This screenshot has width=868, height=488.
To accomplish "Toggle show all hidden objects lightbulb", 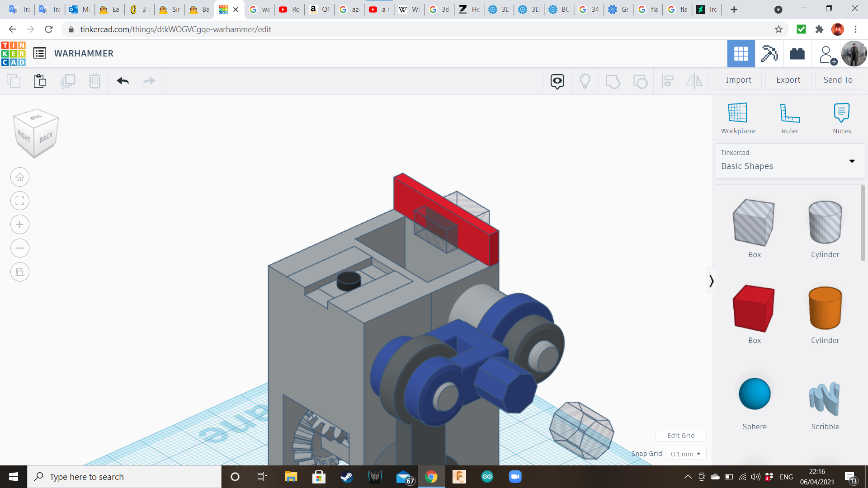I will [x=585, y=81].
